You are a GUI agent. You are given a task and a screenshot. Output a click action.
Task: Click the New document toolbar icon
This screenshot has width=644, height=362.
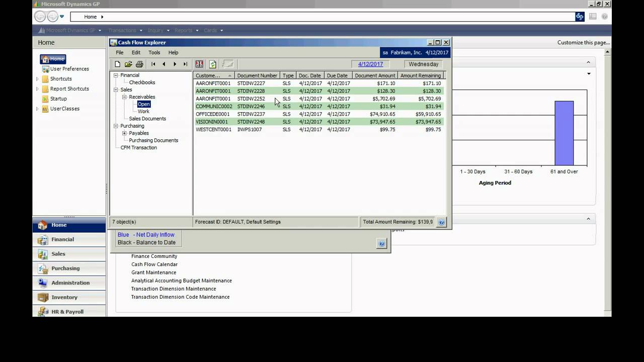click(x=117, y=64)
